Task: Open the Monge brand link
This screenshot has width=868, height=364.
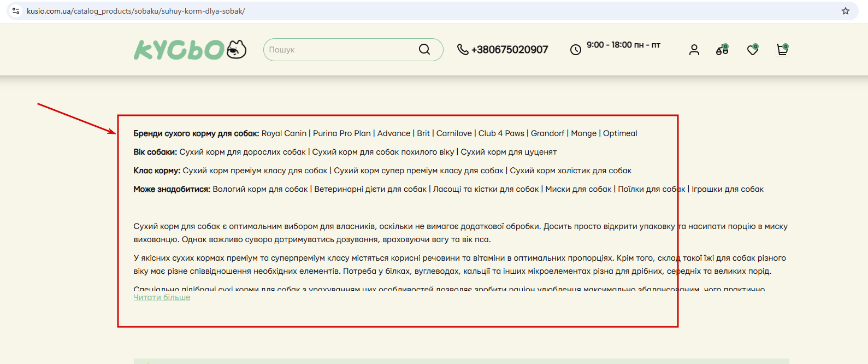Action: 584,133
